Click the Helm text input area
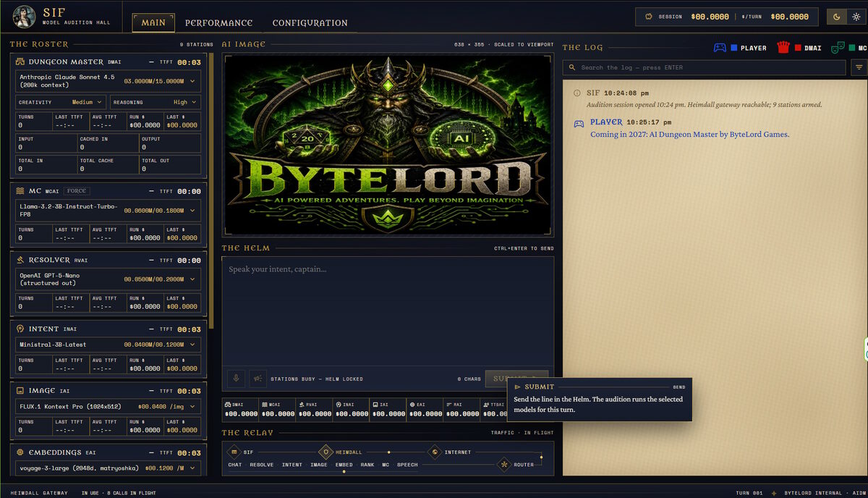The height and width of the screenshot is (498, 868). 388,311
